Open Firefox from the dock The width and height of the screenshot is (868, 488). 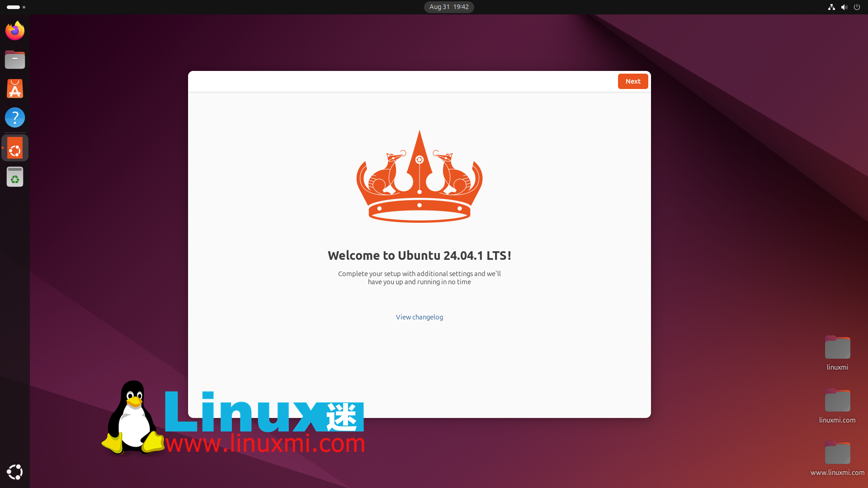coord(15,31)
